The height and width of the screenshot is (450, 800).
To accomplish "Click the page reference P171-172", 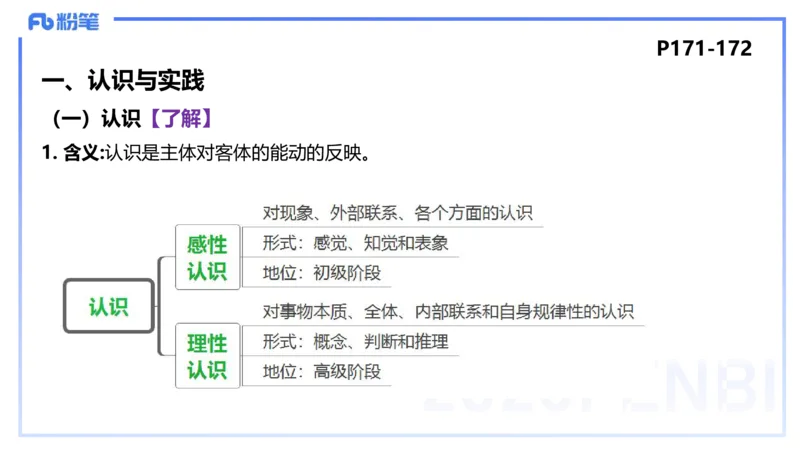I will coord(704,48).
